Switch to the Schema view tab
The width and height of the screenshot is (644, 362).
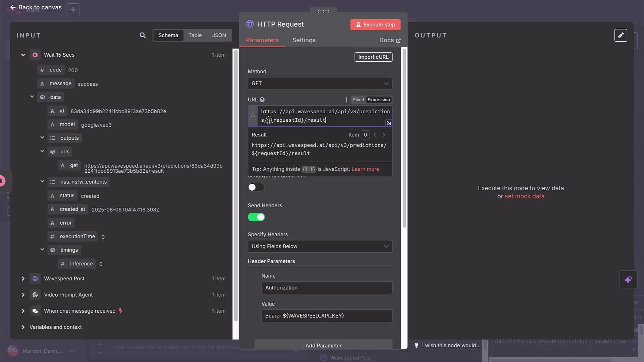(x=168, y=35)
